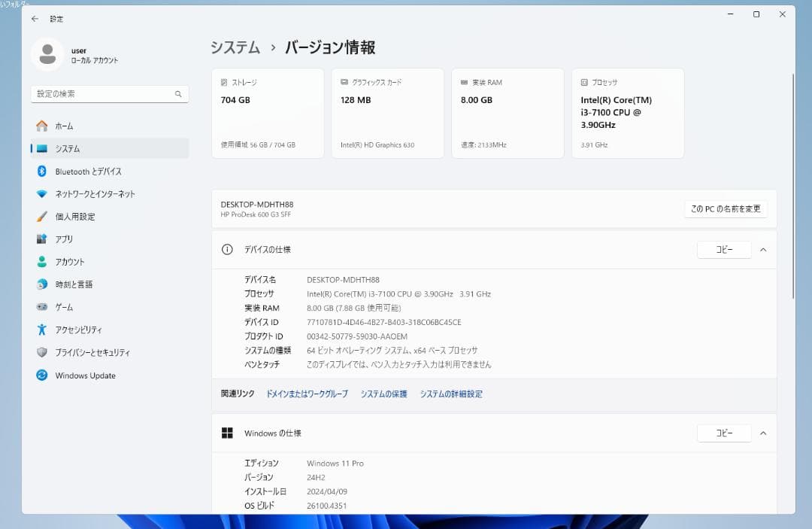Collapse the デバイスの仕様 section

[x=763, y=249]
